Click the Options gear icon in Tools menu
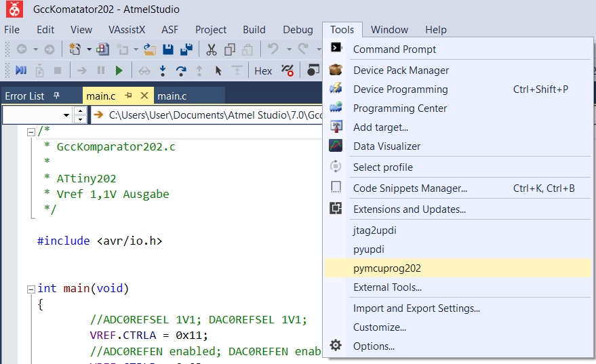 pyautogui.click(x=336, y=346)
